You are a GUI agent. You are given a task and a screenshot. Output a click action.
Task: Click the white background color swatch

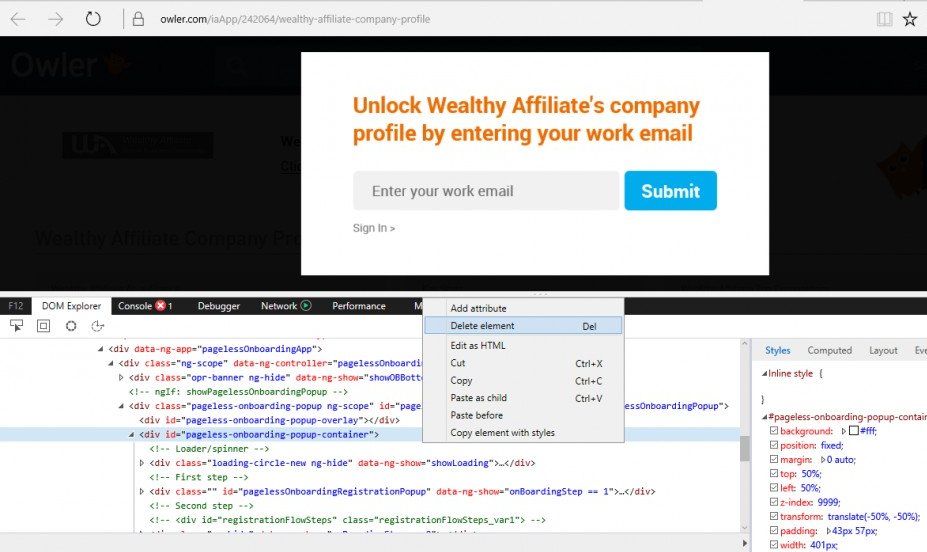(x=854, y=431)
